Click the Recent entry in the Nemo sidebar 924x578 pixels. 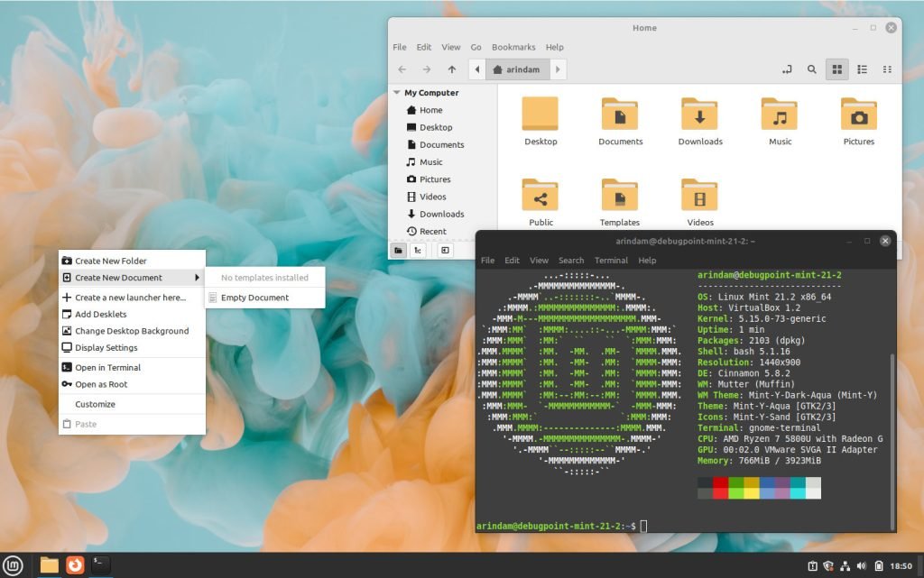(432, 231)
